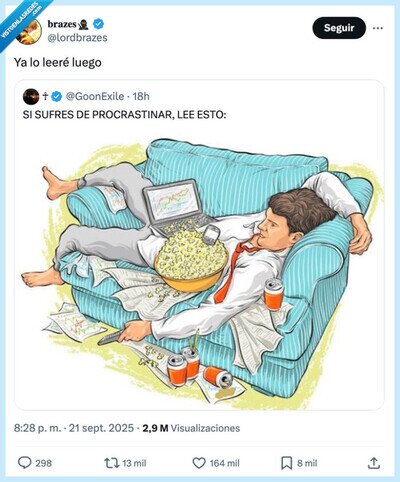400x482 pixels.
Task: Click the blue verified badge beside brazes
Action: point(98,24)
